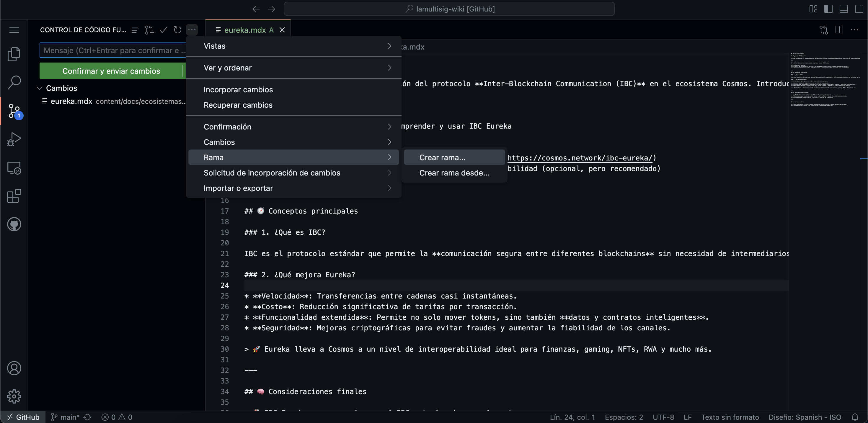The width and height of the screenshot is (868, 423).
Task: Click the main* branch in status bar
Action: tap(65, 417)
